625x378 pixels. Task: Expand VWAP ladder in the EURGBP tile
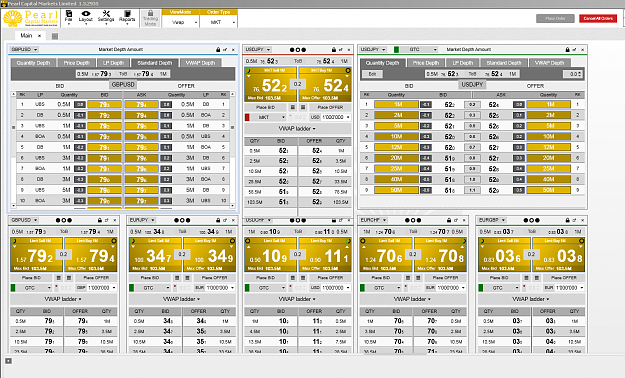pos(531,299)
